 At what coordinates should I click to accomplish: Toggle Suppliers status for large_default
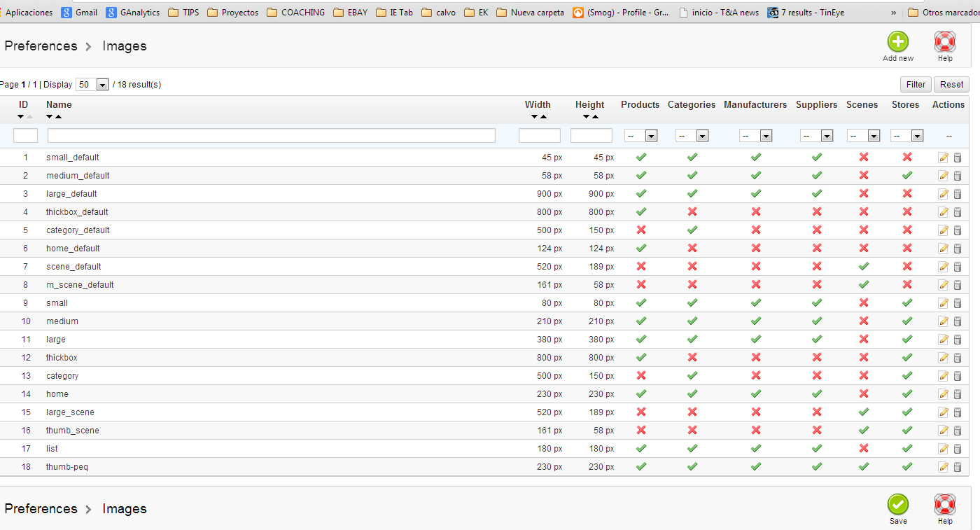pyautogui.click(x=817, y=194)
